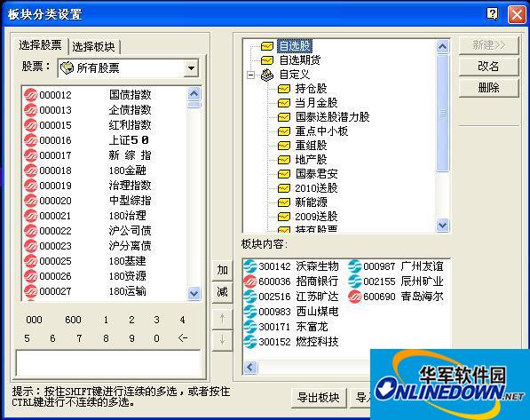Switch to 选择股票 tab
Screen dimensions: 530x420
40,45
